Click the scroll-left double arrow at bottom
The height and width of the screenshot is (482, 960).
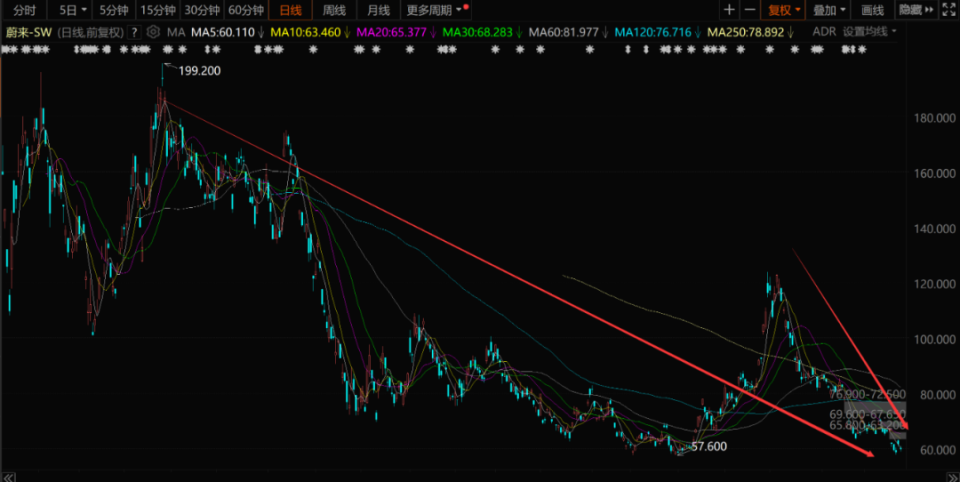tap(8, 477)
